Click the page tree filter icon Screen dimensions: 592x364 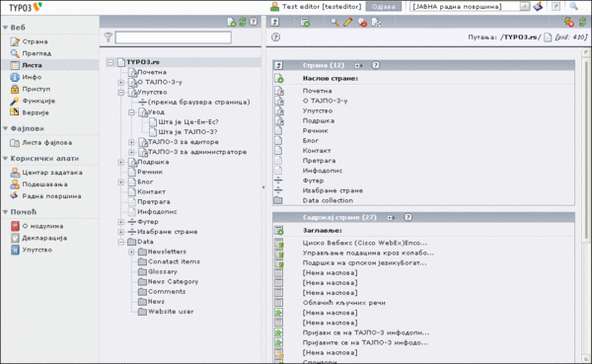point(109,37)
